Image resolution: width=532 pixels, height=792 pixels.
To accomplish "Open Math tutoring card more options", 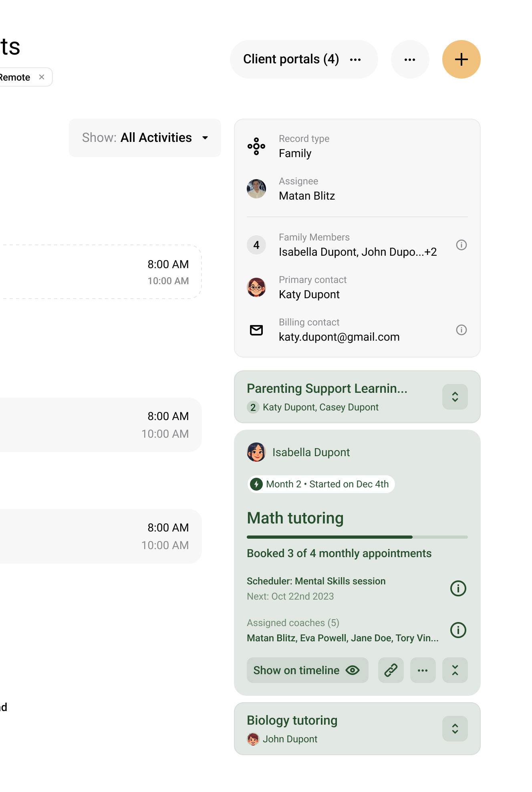I will coord(423,670).
